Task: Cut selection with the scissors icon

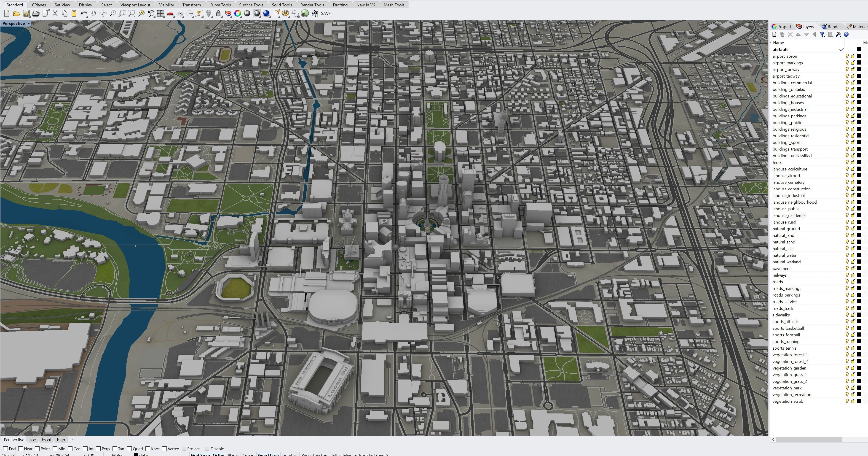Action: [55, 13]
